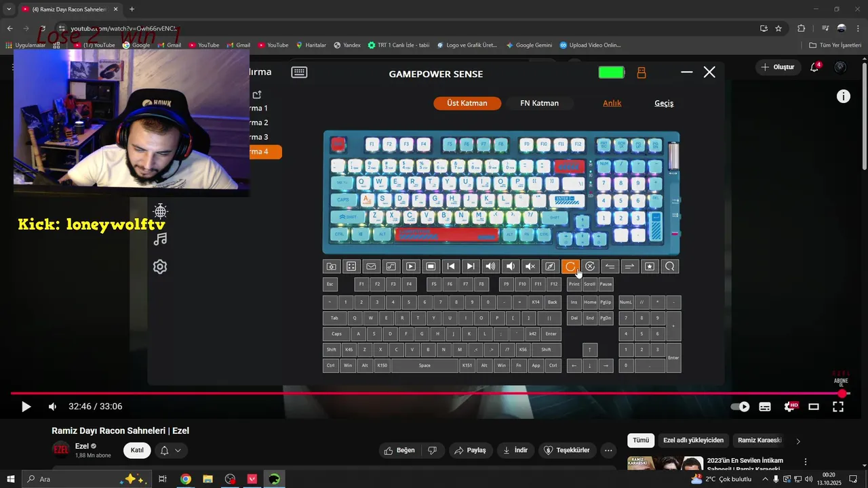Open the taskbar weather widget

[x=722, y=479]
